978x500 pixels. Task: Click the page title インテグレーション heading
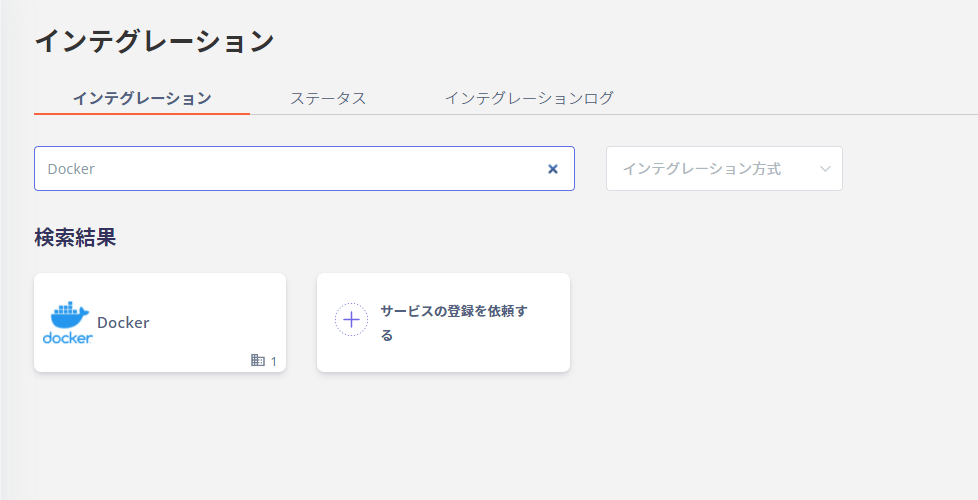click(154, 41)
